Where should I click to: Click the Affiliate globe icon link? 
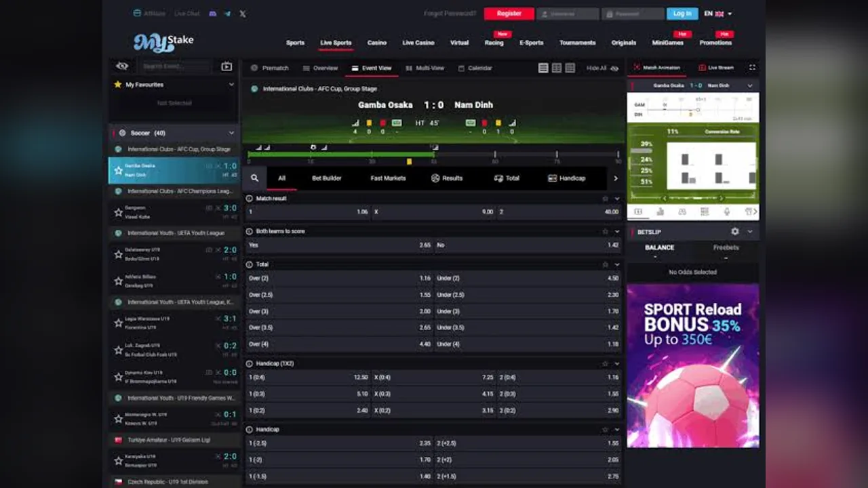(x=138, y=14)
